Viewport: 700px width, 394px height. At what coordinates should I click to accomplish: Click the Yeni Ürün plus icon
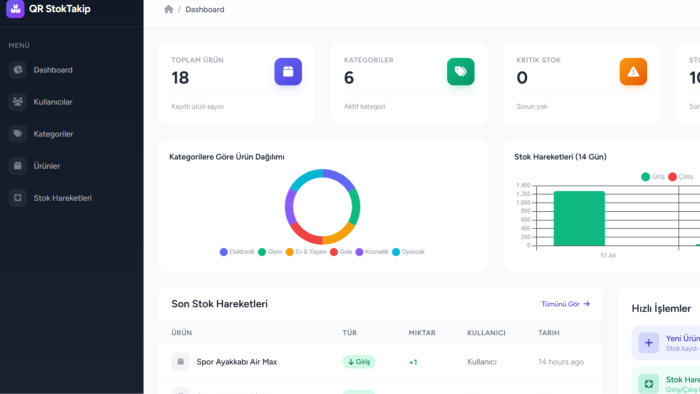coord(649,343)
